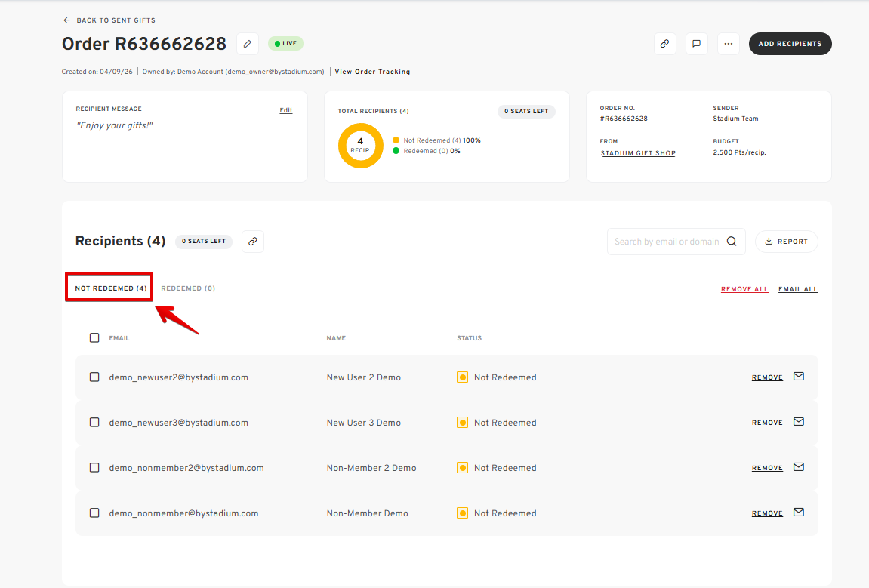Image resolution: width=869 pixels, height=588 pixels.
Task: Select the Not Redeemed (4) tab
Action: pyautogui.click(x=111, y=288)
